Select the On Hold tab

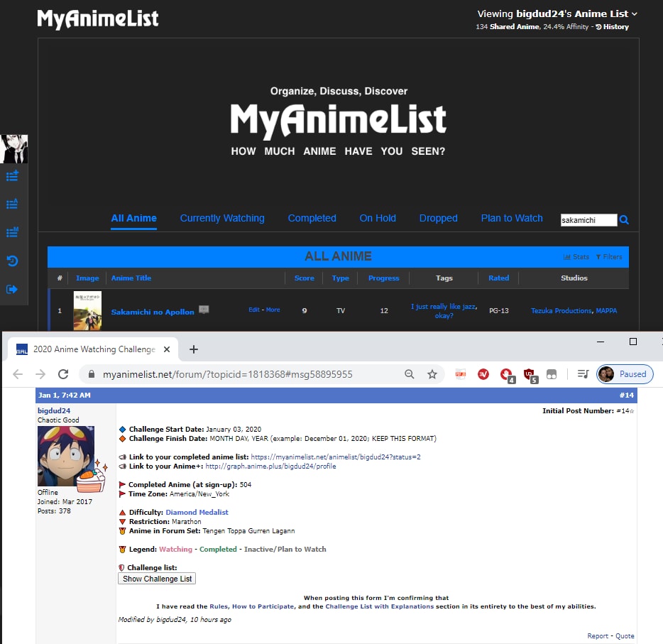pos(378,218)
